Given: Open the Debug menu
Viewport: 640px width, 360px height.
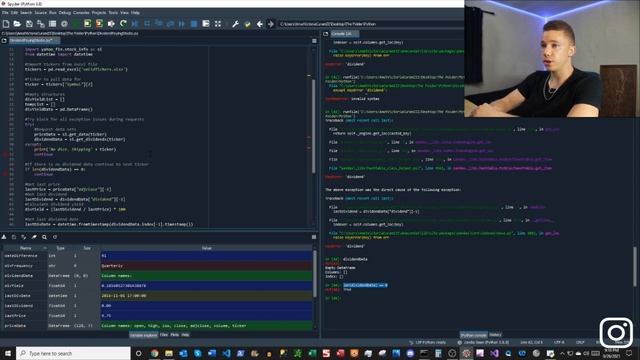Looking at the screenshot, I should (64, 13).
